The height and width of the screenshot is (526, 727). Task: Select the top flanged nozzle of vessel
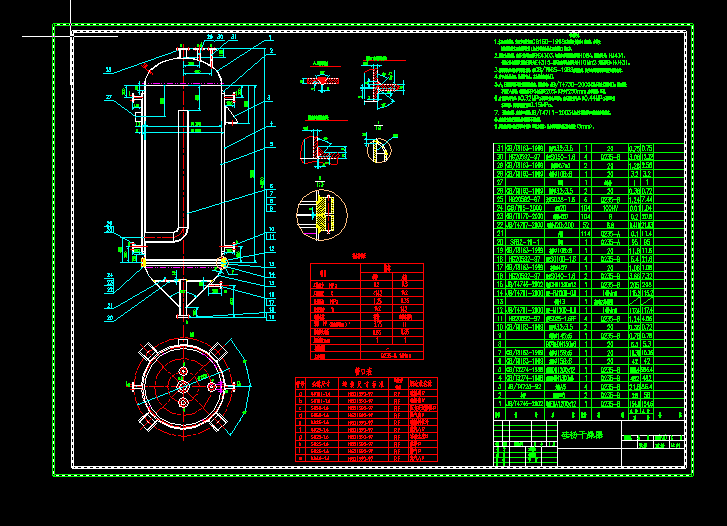(183, 52)
